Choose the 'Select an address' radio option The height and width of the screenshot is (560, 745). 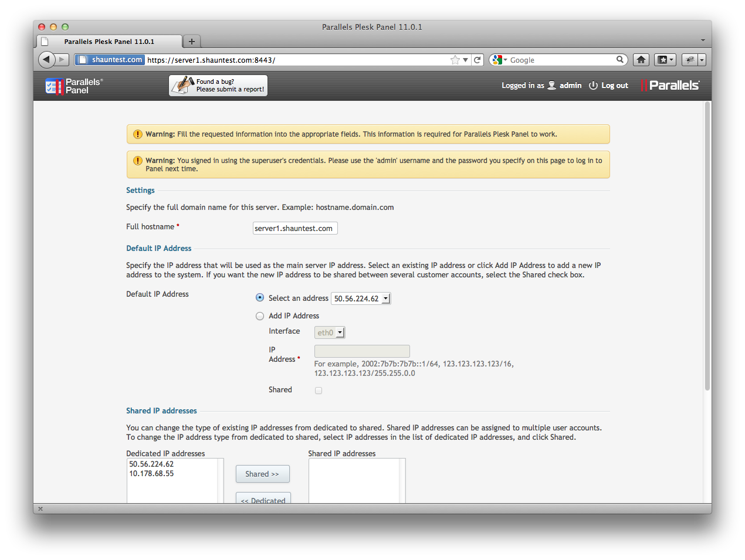260,298
